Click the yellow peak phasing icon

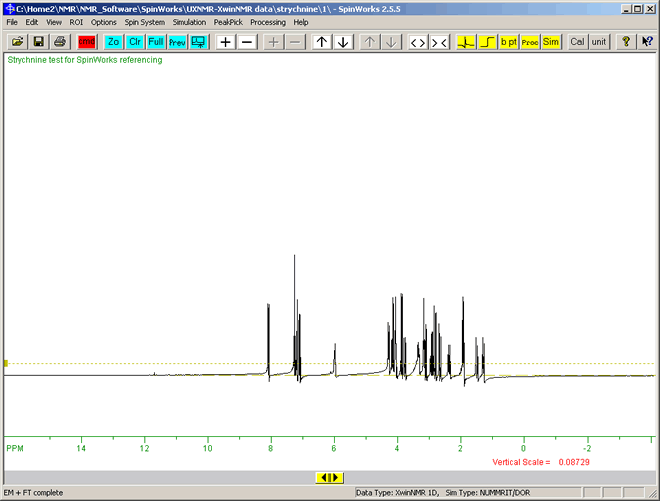tap(466, 42)
